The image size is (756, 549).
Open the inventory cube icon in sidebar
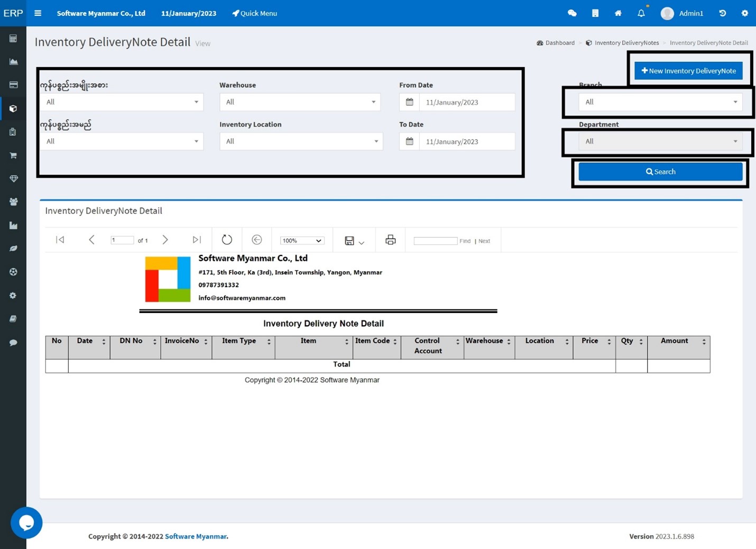click(13, 108)
